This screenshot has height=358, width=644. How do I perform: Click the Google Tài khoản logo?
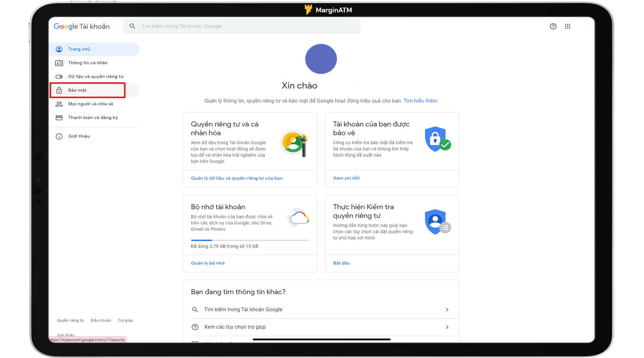click(82, 26)
